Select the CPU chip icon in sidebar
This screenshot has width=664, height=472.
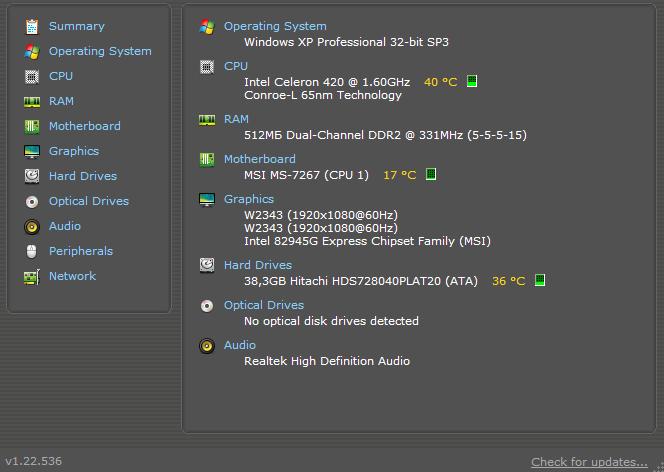click(x=32, y=77)
